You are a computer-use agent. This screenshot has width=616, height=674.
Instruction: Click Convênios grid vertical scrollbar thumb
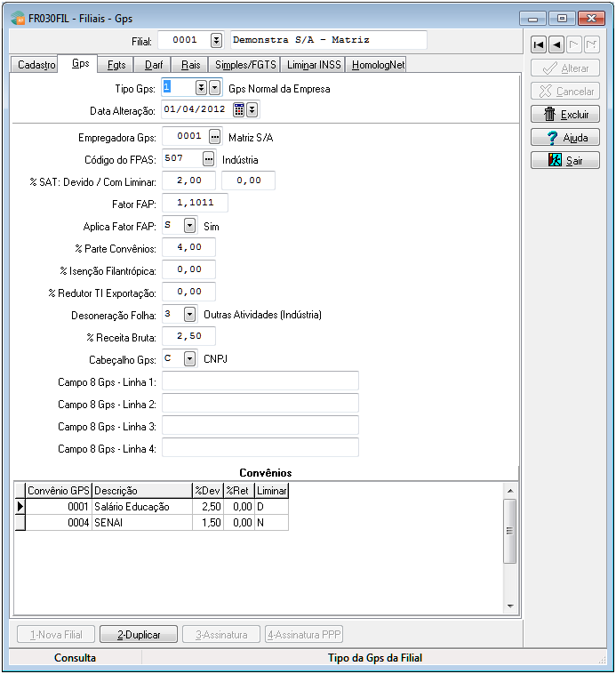[510, 531]
